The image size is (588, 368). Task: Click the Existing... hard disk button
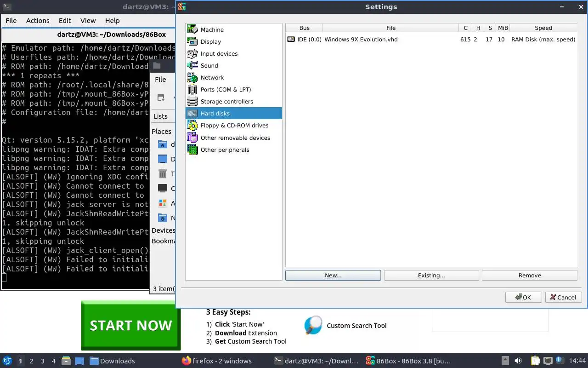pyautogui.click(x=431, y=275)
